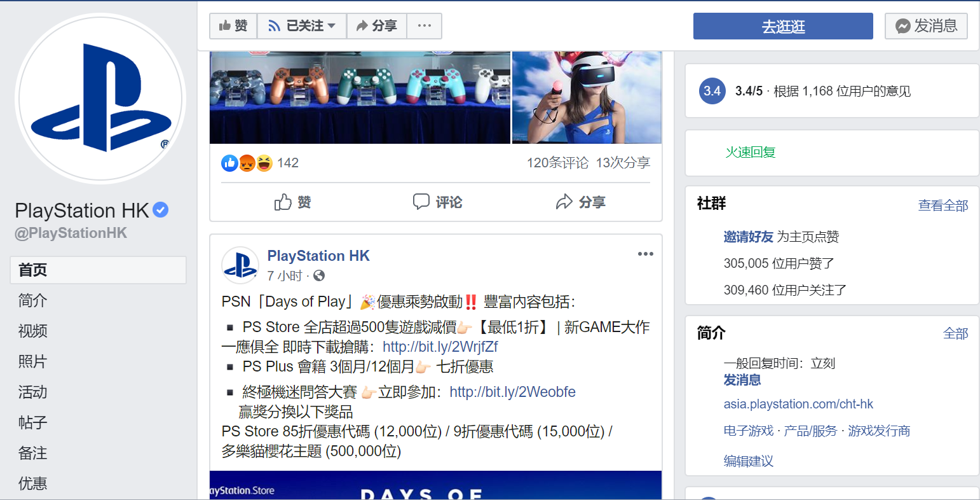Click the 邀请好友 link
Screen dimensions: 980x500
748,237
